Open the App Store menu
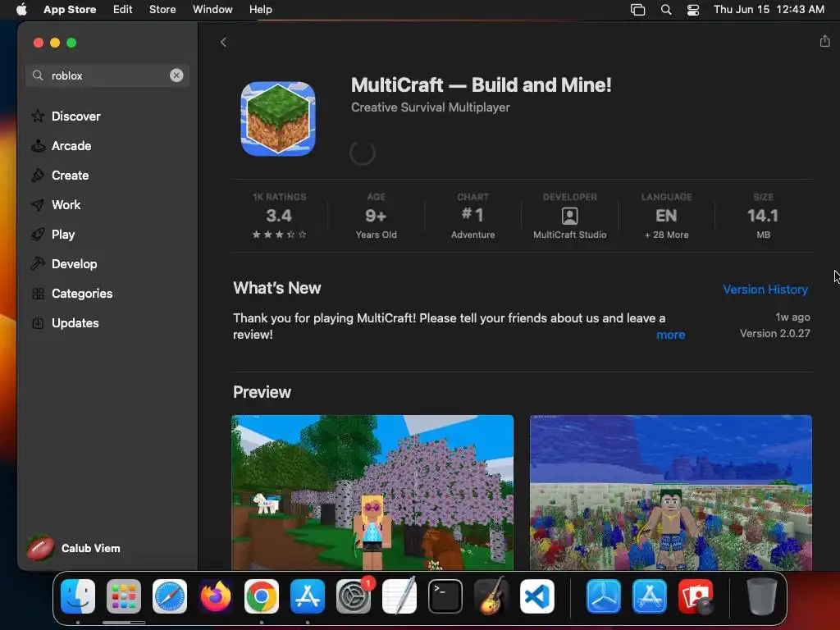This screenshot has width=840, height=630. (x=70, y=9)
